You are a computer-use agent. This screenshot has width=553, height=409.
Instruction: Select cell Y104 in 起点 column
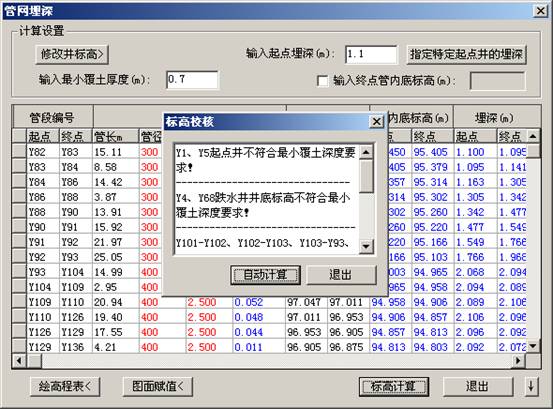click(x=43, y=287)
